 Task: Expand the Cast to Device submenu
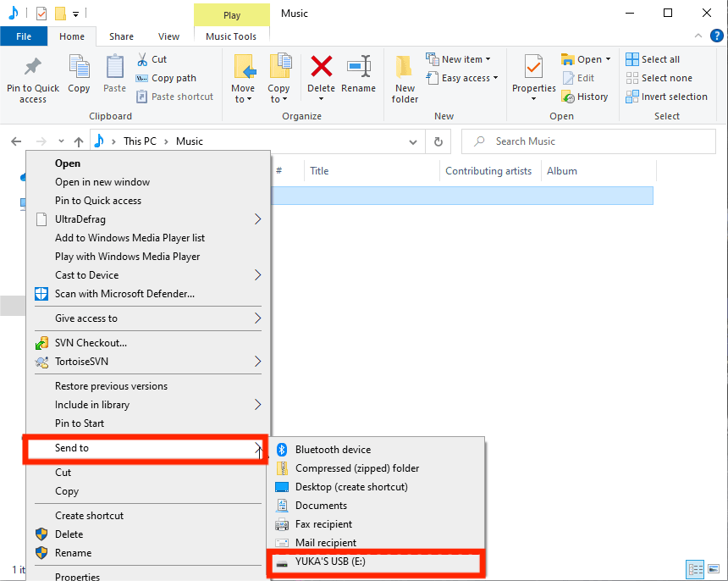257,275
